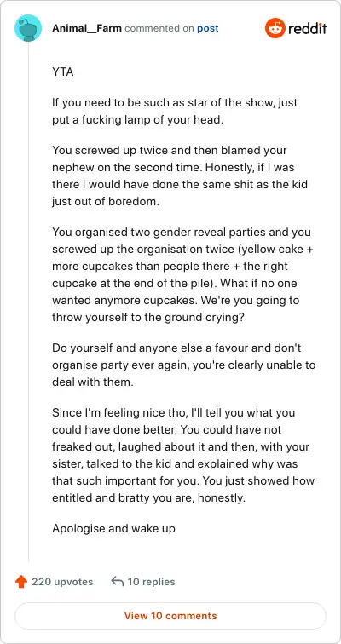Open the "10 replies" link
The image size is (341, 644).
[151, 582]
